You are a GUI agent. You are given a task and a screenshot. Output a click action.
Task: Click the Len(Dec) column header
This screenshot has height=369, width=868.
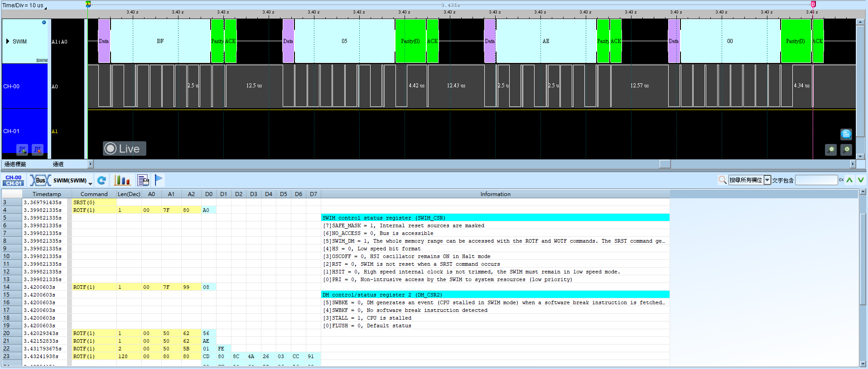[129, 194]
